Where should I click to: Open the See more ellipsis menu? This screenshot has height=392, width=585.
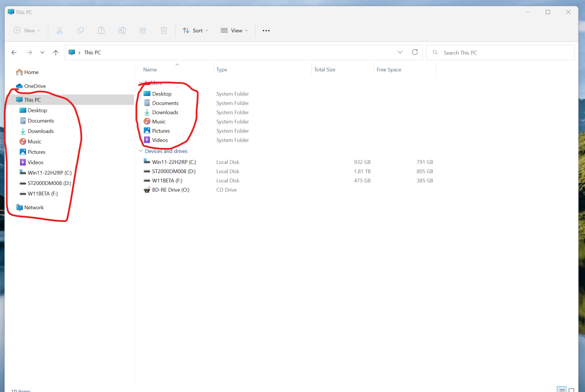click(x=266, y=31)
